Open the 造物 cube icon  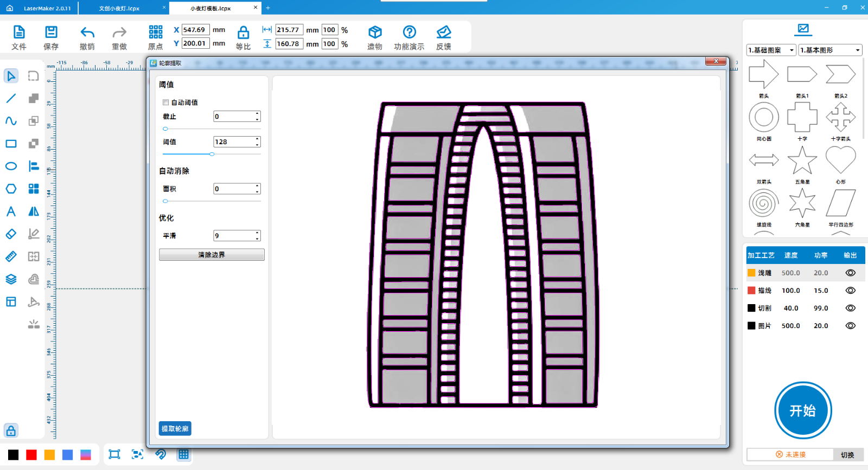click(x=375, y=33)
